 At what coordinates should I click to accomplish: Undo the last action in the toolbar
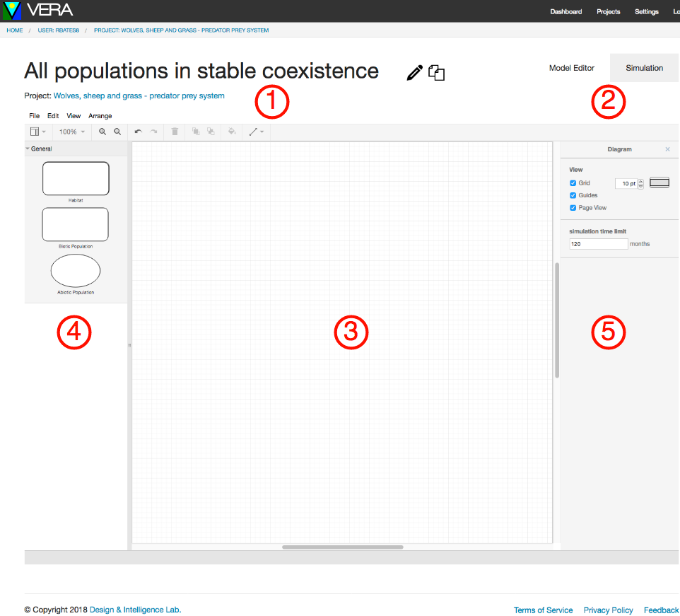pos(139,132)
